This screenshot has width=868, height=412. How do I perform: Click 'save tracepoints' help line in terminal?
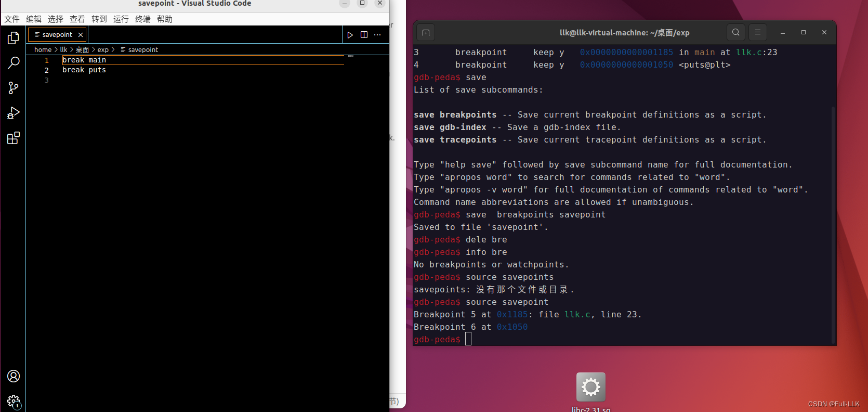[590, 140]
